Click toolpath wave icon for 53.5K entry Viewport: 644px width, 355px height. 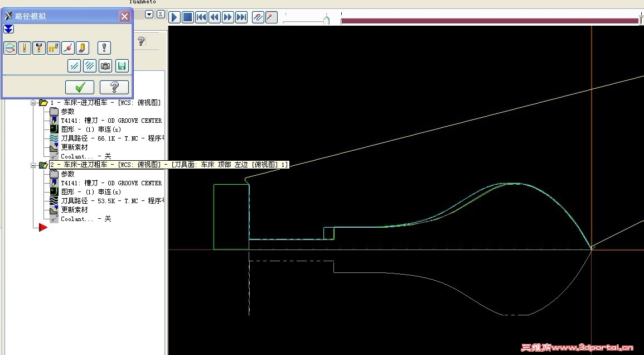[x=54, y=201]
